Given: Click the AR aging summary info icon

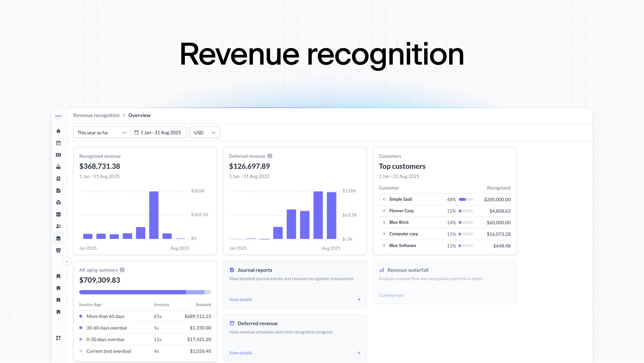Looking at the screenshot, I should [122, 270].
